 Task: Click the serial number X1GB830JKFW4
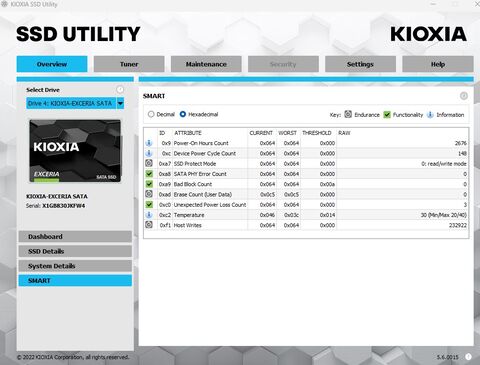point(63,206)
